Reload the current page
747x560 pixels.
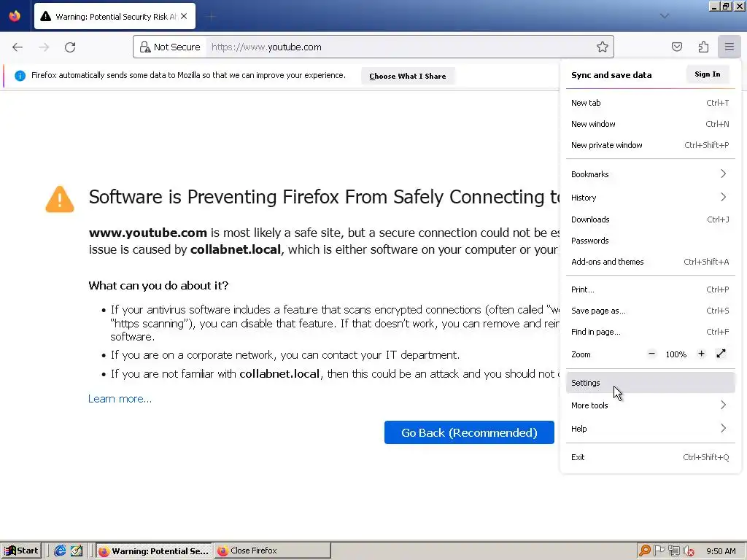(70, 47)
